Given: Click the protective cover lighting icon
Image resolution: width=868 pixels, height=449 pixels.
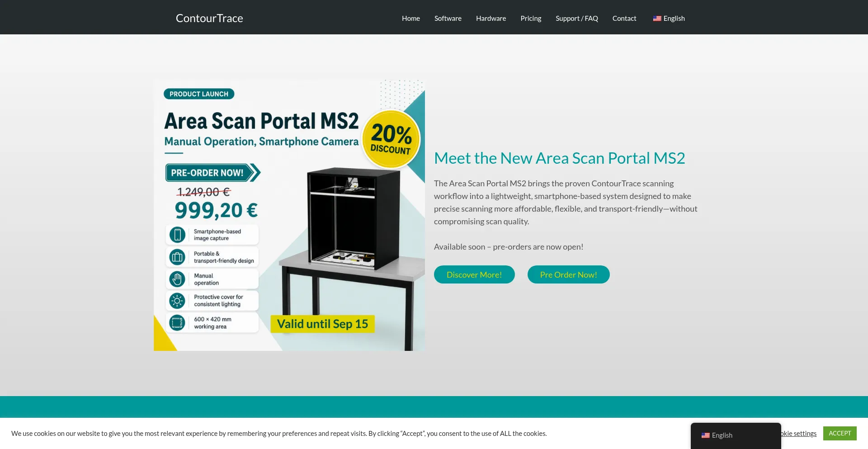Looking at the screenshot, I should tap(177, 301).
